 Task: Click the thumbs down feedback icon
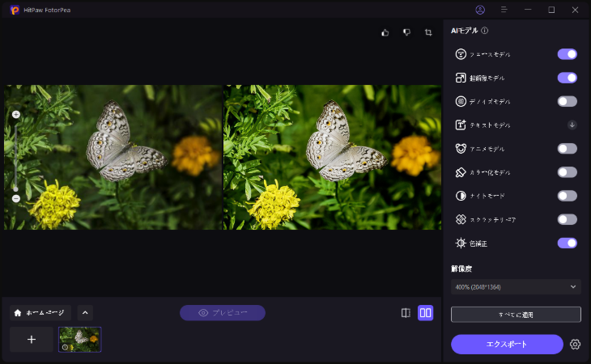tap(406, 32)
